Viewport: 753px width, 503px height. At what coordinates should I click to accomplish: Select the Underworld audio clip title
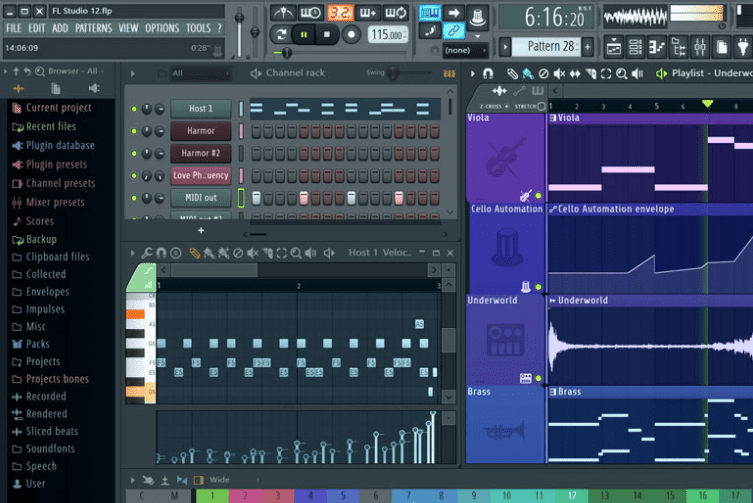(583, 300)
